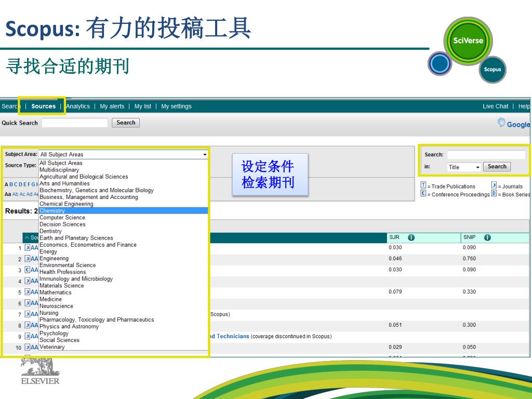Switch to My list tab

[x=143, y=106]
